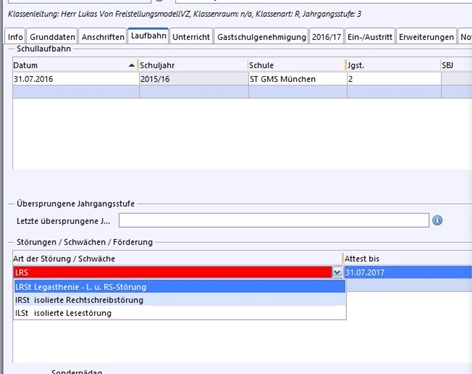Click the red LRS text input field

[x=173, y=272]
